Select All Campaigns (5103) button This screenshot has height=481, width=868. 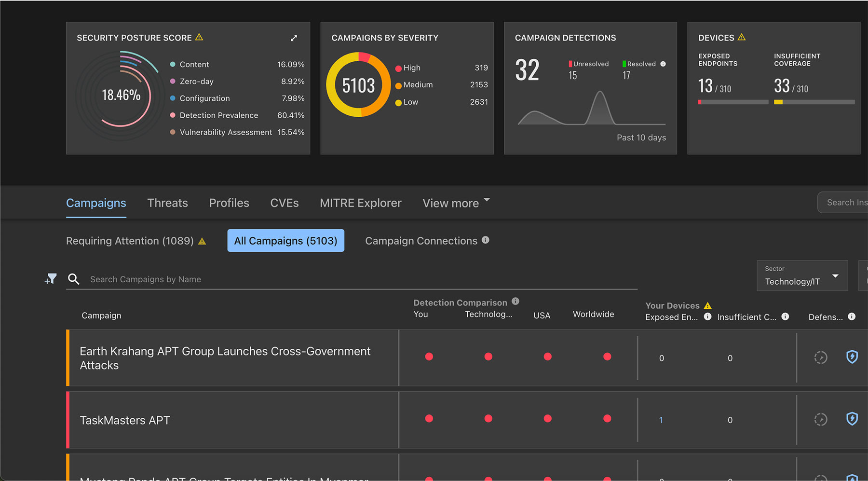coord(286,241)
